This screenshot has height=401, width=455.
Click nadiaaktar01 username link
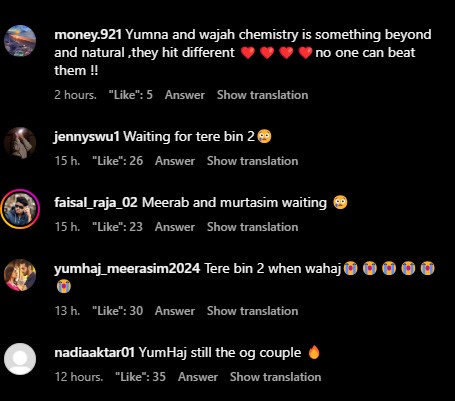94,353
